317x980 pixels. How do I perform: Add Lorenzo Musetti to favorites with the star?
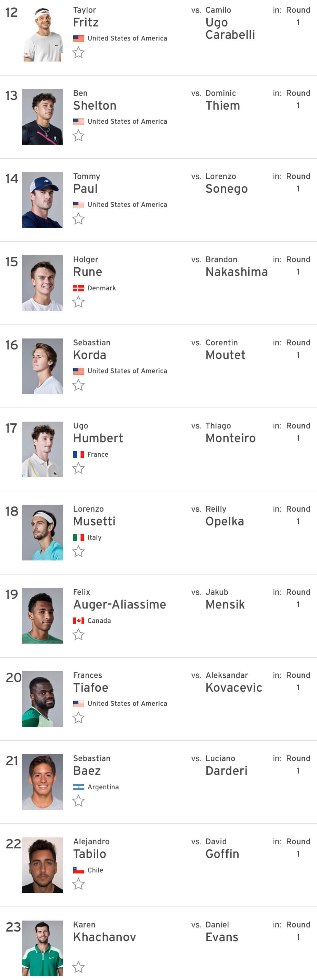click(78, 551)
